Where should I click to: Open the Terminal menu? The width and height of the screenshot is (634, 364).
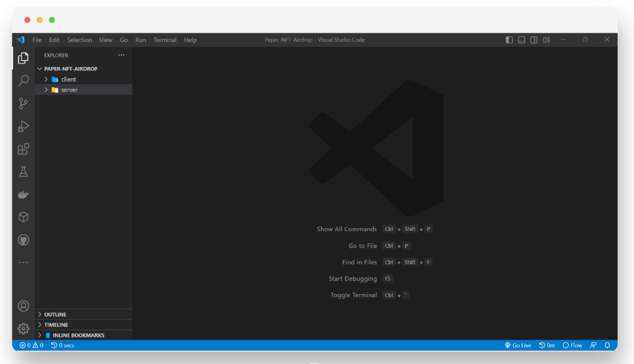coord(164,40)
